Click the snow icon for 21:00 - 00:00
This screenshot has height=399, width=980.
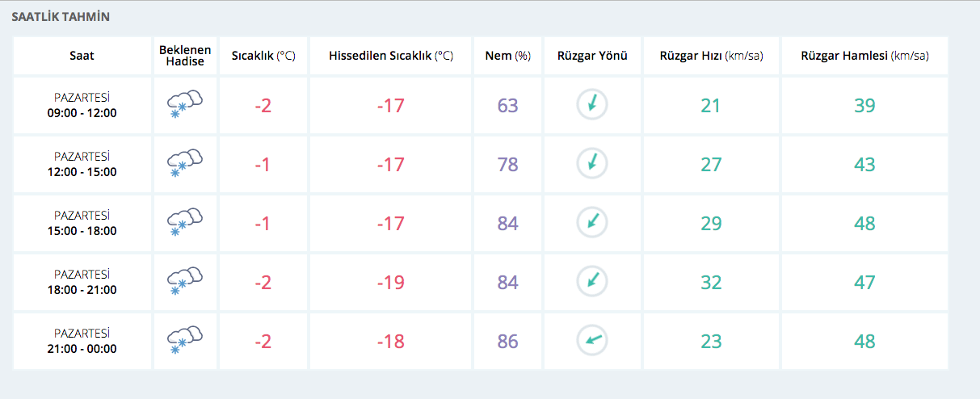[x=184, y=341]
